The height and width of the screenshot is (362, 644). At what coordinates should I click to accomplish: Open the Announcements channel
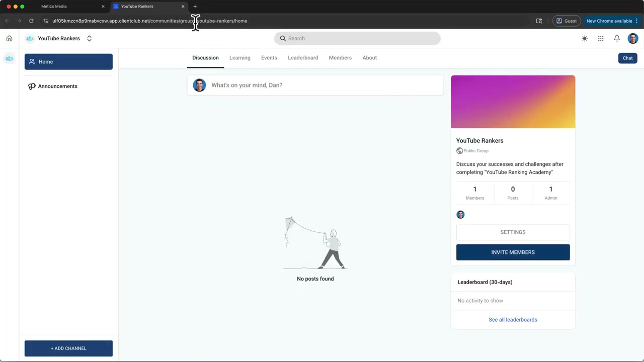[x=68, y=86]
